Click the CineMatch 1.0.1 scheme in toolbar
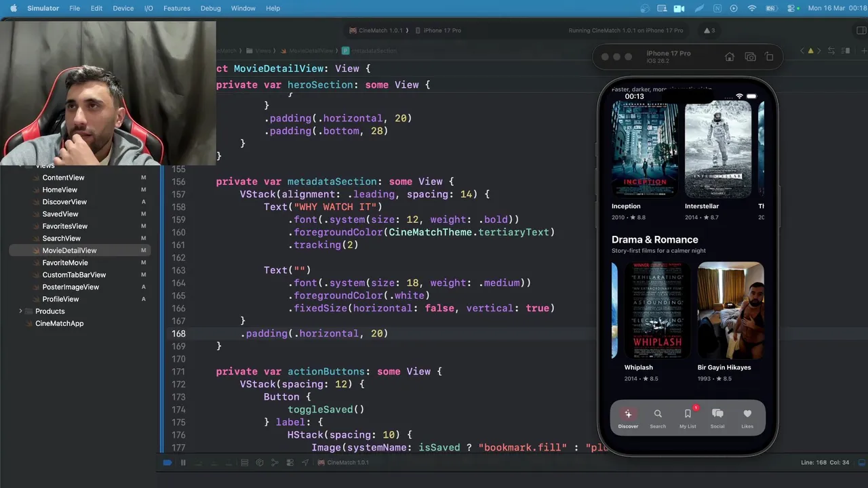Screen dimensions: 868x488 tap(376, 30)
